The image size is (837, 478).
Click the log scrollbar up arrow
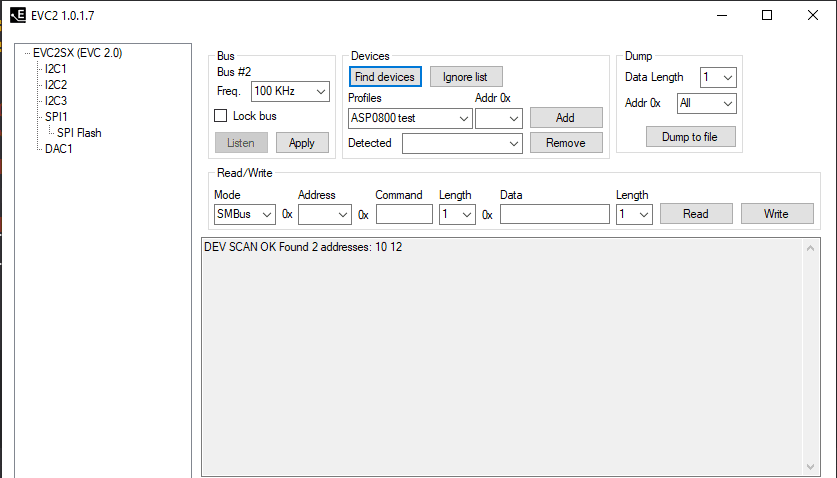click(x=810, y=248)
